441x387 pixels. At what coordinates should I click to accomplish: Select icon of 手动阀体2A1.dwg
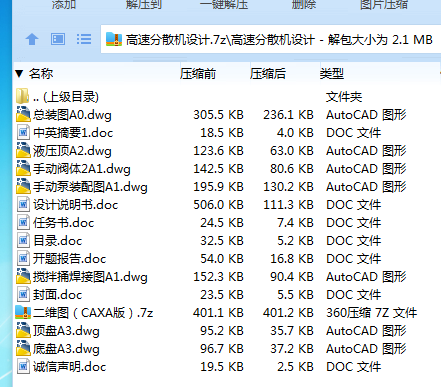23,168
